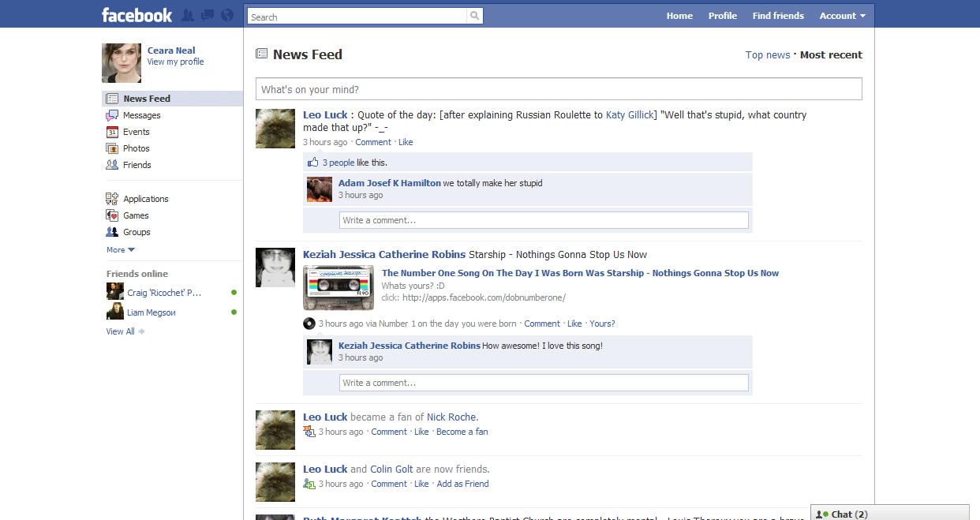Click the cassette tape thumbnail
980x520 pixels.
pyautogui.click(x=339, y=288)
